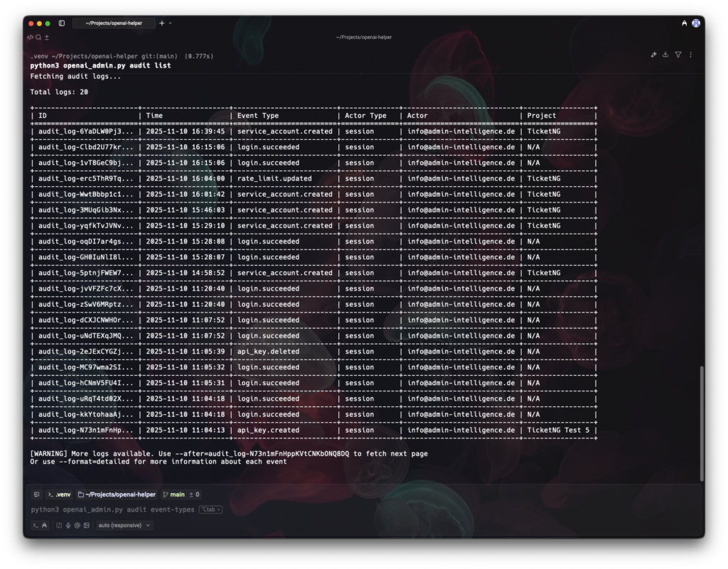Click the '.venv' environment badge
728x569 pixels.
click(60, 494)
